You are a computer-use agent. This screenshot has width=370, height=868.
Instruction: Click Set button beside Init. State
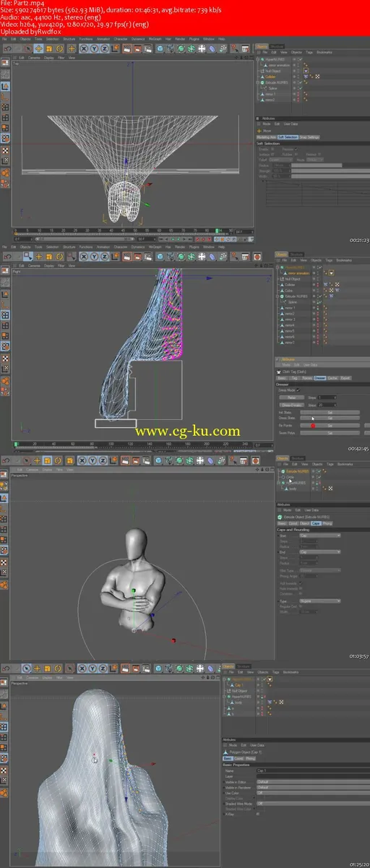(x=330, y=413)
